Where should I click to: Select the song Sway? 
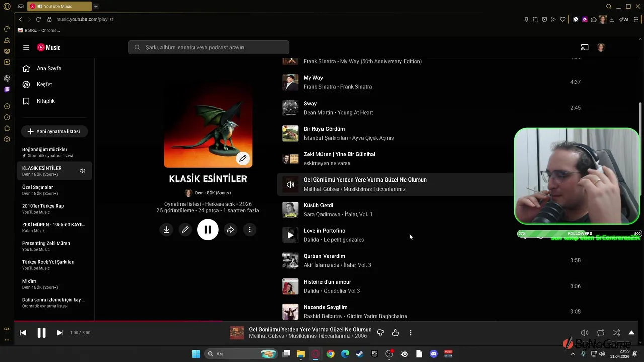pyautogui.click(x=310, y=104)
